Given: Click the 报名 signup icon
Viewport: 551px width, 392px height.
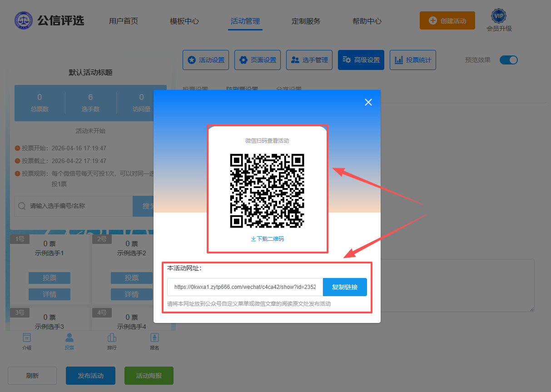Looking at the screenshot, I should click(x=154, y=338).
